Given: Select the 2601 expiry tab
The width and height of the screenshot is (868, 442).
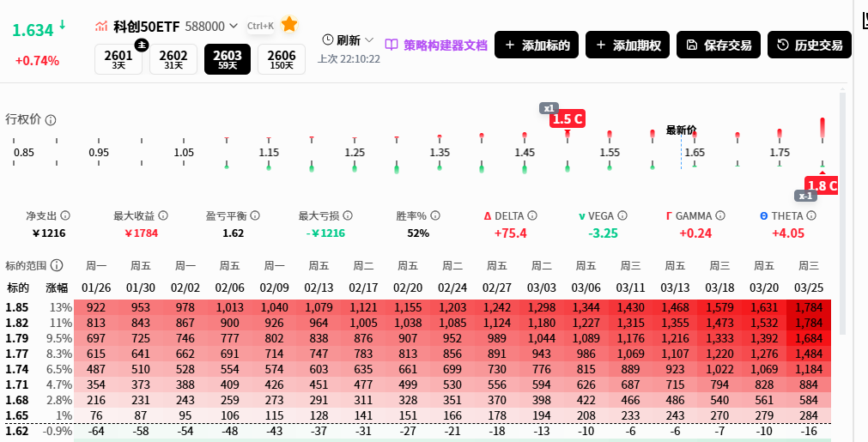Looking at the screenshot, I should [118, 59].
